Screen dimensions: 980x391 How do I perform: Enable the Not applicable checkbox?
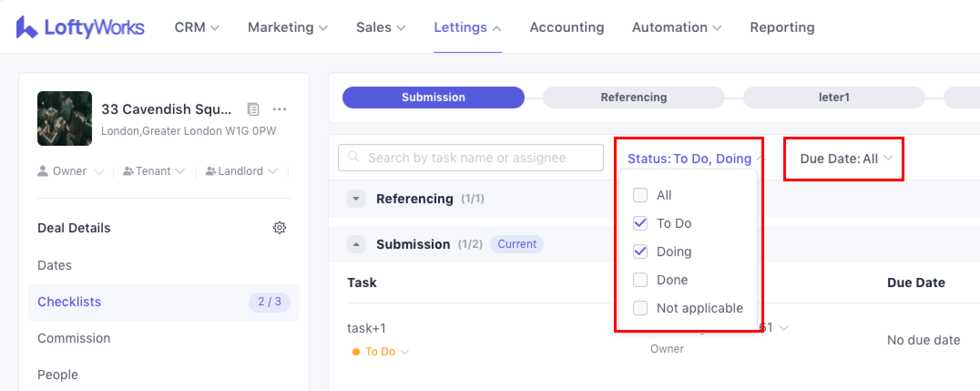coord(640,308)
